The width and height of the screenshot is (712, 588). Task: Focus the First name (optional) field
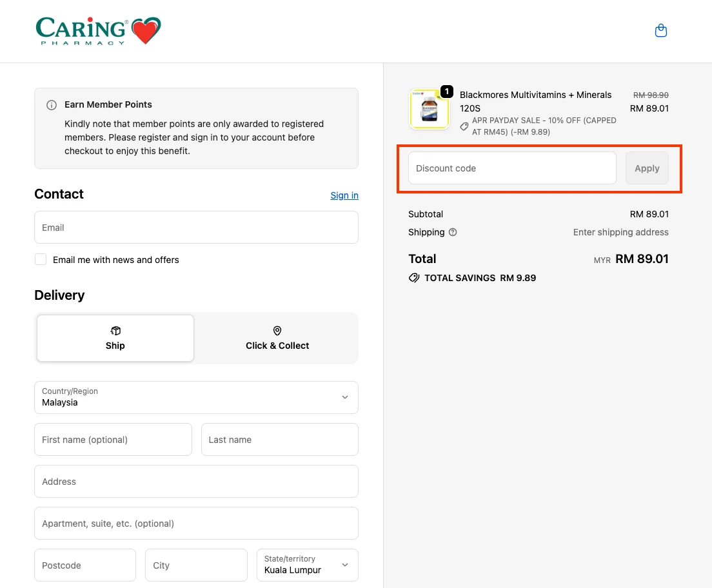pyautogui.click(x=113, y=439)
